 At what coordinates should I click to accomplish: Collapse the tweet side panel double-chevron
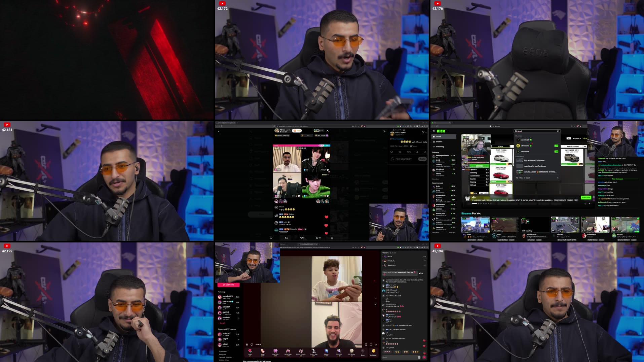tap(384, 131)
